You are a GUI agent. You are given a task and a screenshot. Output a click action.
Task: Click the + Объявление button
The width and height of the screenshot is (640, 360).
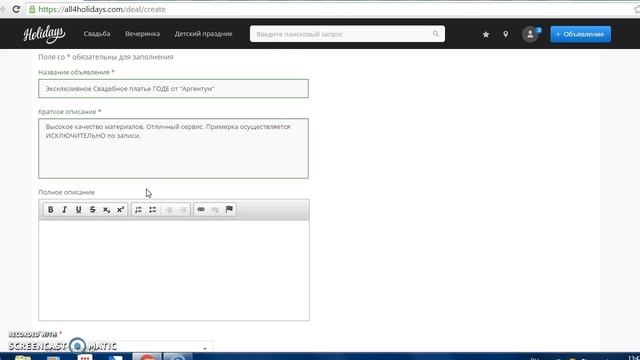580,34
